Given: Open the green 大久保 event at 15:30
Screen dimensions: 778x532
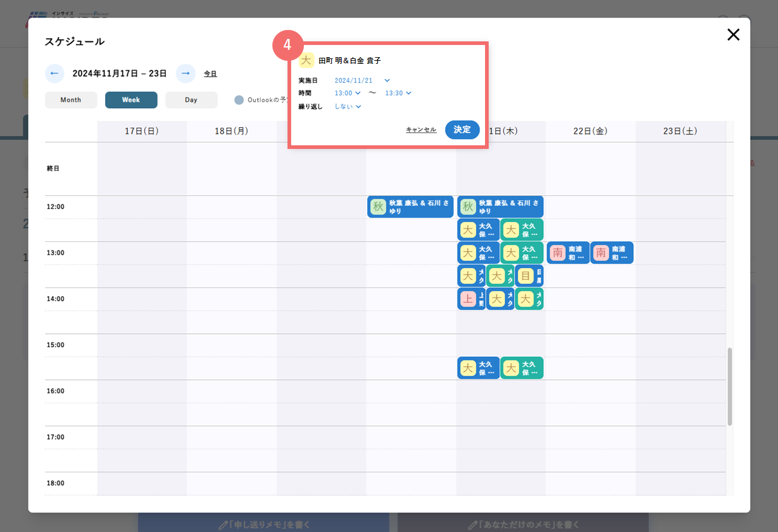Looking at the screenshot, I should tap(522, 368).
